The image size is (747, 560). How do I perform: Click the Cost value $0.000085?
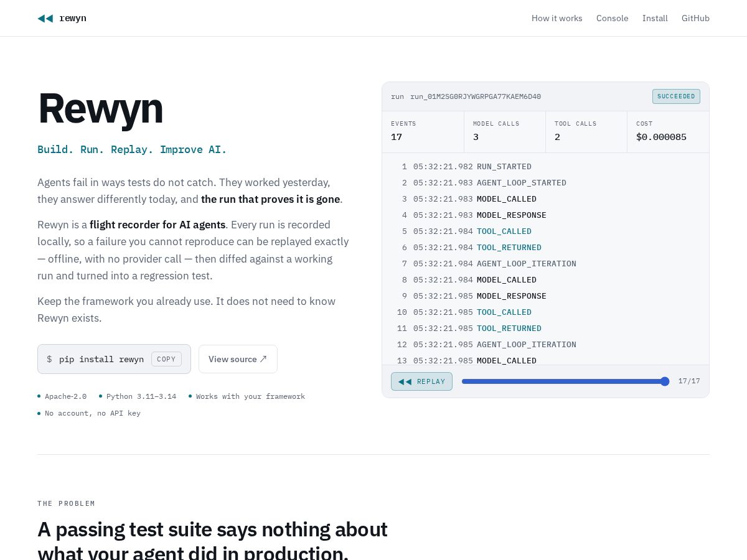[x=661, y=137]
